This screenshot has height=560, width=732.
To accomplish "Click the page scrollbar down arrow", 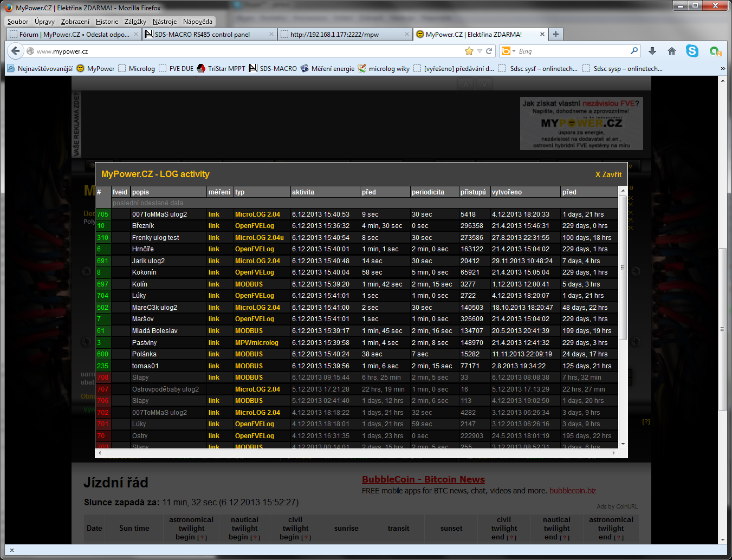I will [722, 539].
